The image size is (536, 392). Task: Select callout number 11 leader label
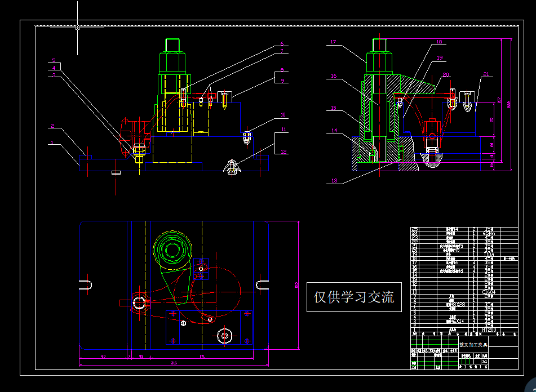pos(283,130)
